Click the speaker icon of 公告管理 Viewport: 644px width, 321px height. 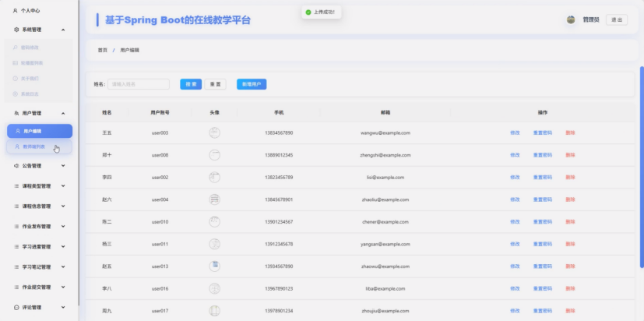point(16,166)
